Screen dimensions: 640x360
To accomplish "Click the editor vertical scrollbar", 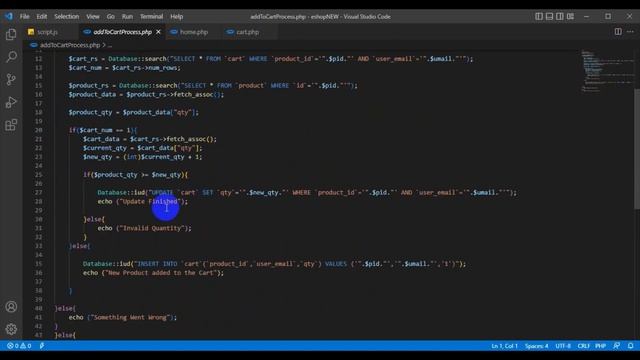I will coord(637,149).
